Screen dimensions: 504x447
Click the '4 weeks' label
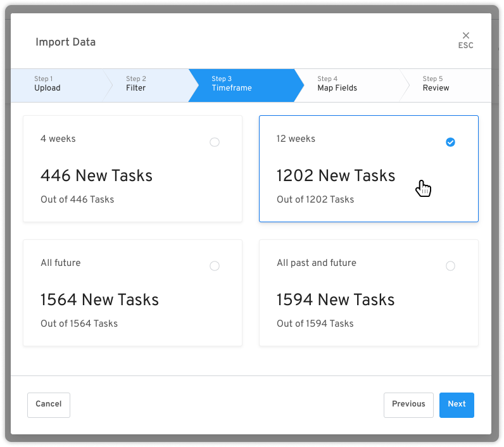[58, 139]
